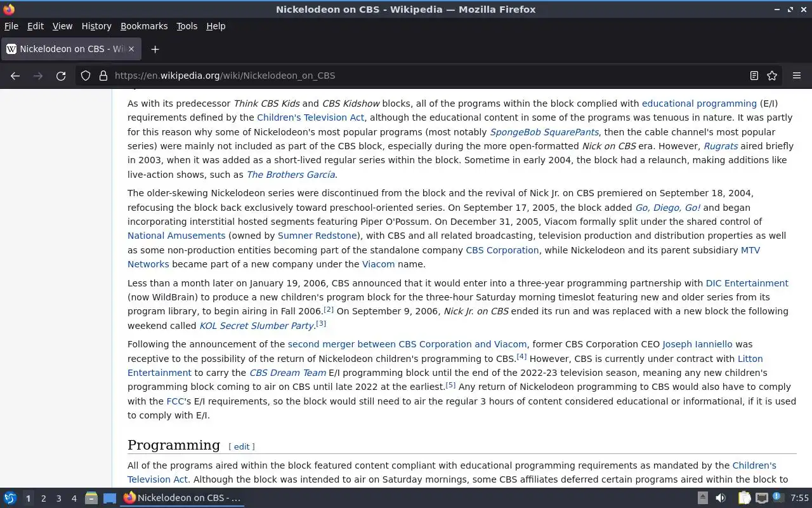Edit the Programming section
Screen dimensions: 812x508
click(x=242, y=446)
